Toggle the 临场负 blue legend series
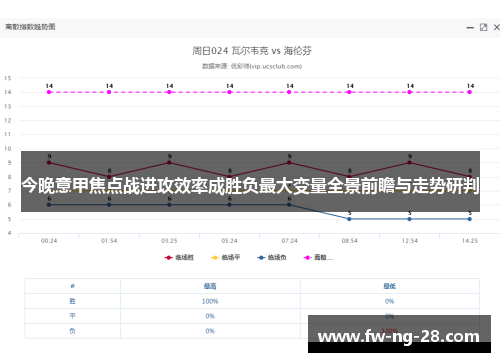The image size is (500, 362). pos(272,257)
